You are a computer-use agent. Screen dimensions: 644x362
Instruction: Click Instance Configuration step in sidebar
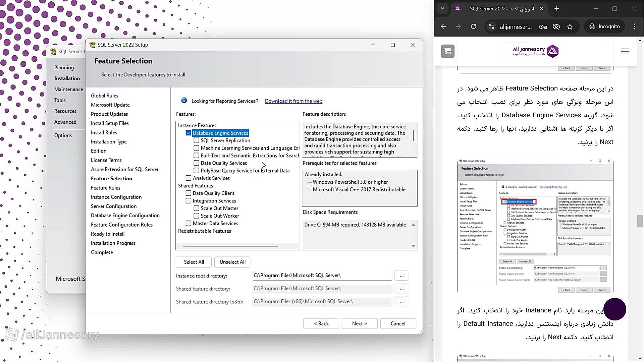click(x=116, y=197)
